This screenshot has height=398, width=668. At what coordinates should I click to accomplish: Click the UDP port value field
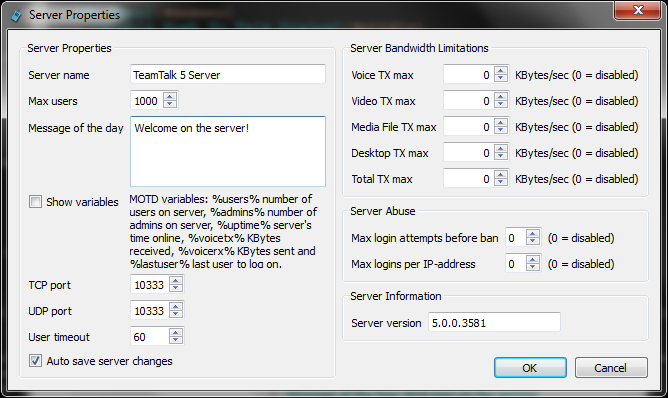pyautogui.click(x=150, y=310)
